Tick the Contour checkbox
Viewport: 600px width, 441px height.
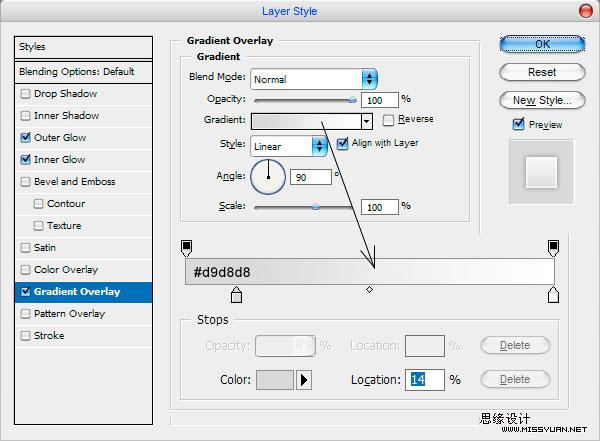(38, 204)
